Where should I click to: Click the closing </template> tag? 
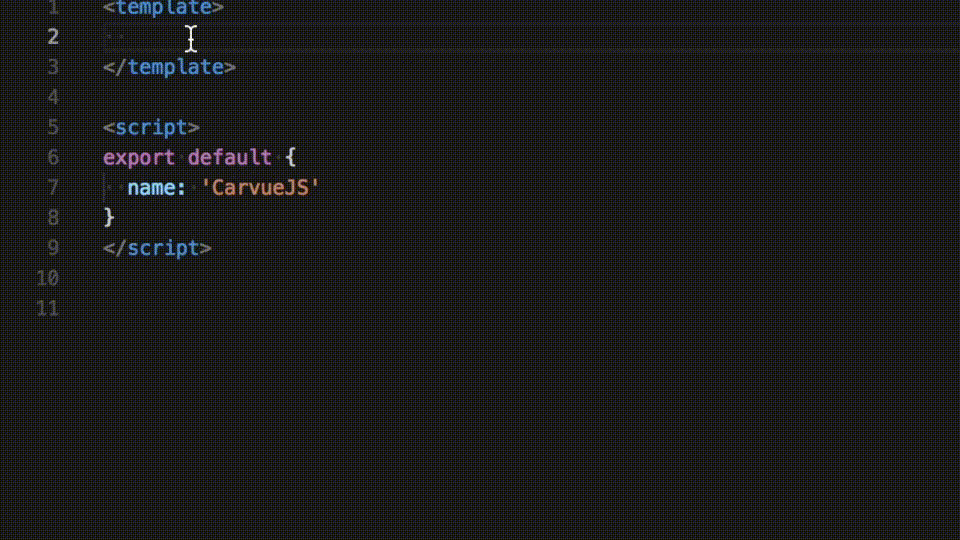pos(169,67)
